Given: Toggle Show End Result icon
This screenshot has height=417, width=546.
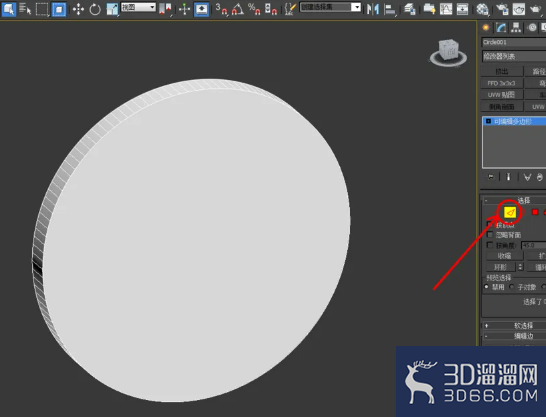Looking at the screenshot, I should pos(508,177).
